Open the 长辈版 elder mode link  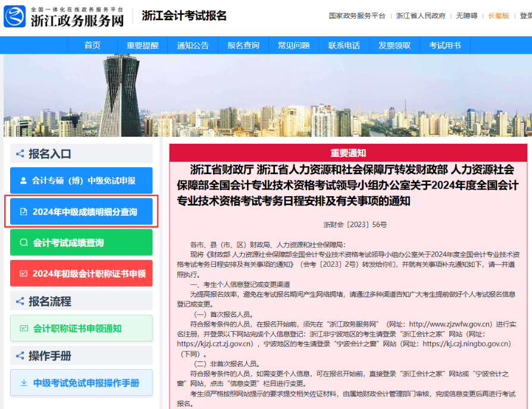coord(499,15)
